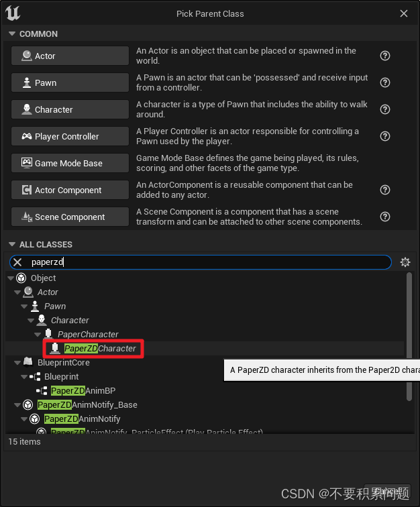Image resolution: width=420 pixels, height=507 pixels.
Task: Collapse the Actor tree node
Action: [17, 292]
